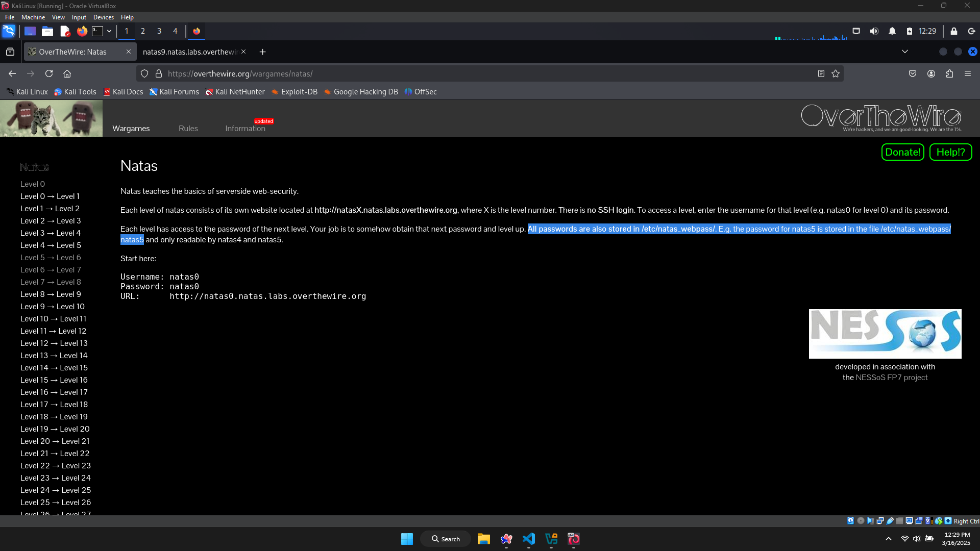
Task: Open the Firefox View icon left of tabs
Action: (x=10, y=52)
